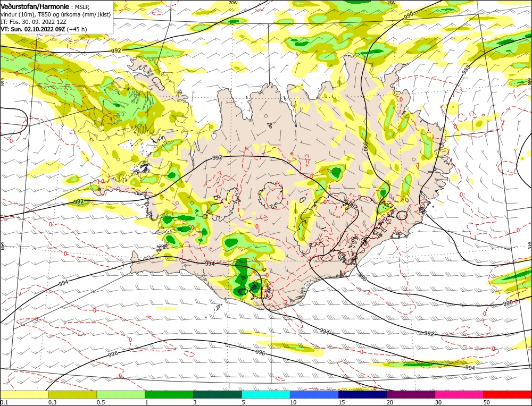
Task: Click the '(+45 h)' forecast offset text
Action: point(77,29)
